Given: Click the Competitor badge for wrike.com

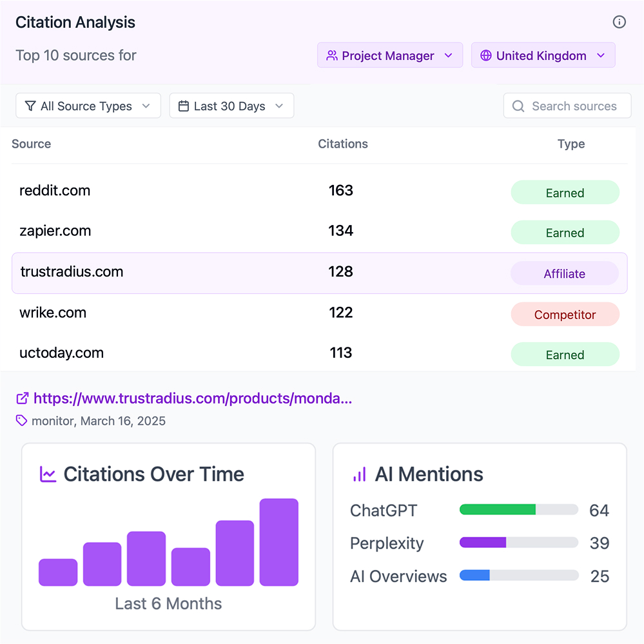Looking at the screenshot, I should (565, 315).
